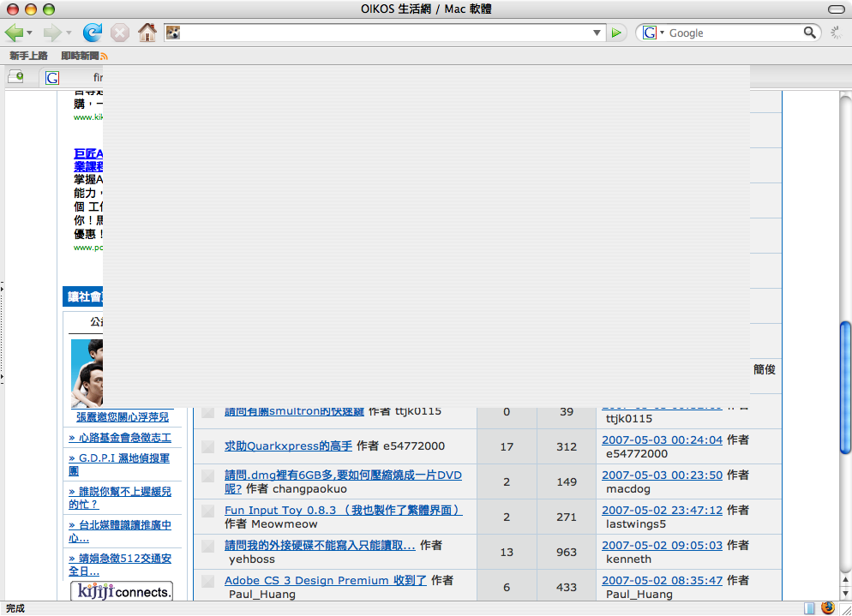
Task: Open the back button history dropdown arrow
Action: coord(30,33)
